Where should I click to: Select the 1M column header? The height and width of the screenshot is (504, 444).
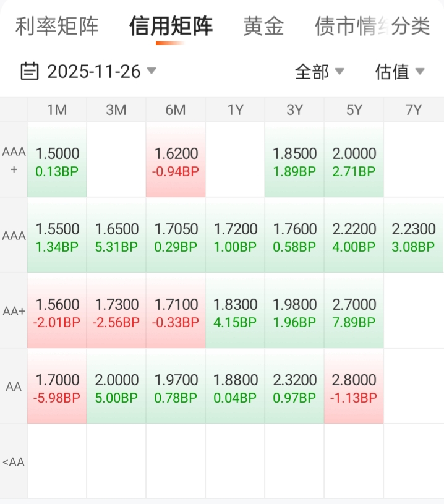57,110
